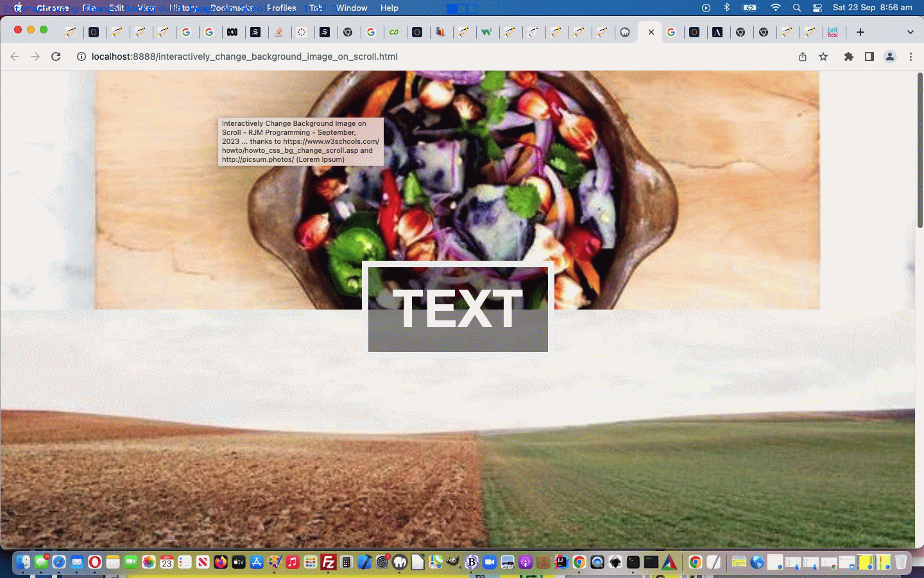Open the Window menu
The image size is (924, 578).
click(x=352, y=8)
